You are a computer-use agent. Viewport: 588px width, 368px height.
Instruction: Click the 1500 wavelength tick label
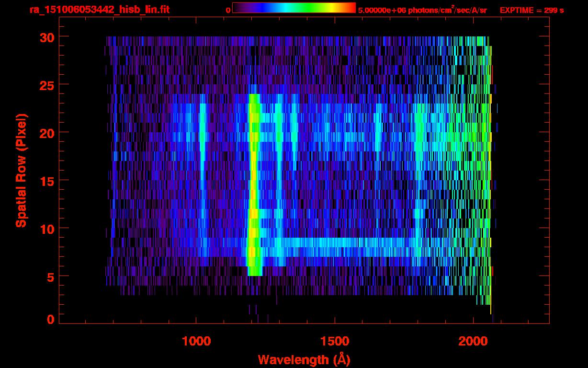click(335, 341)
